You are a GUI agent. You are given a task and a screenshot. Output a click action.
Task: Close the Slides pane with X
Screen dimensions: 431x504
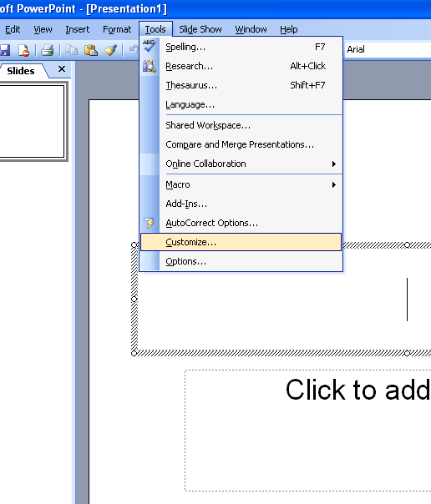click(x=62, y=69)
